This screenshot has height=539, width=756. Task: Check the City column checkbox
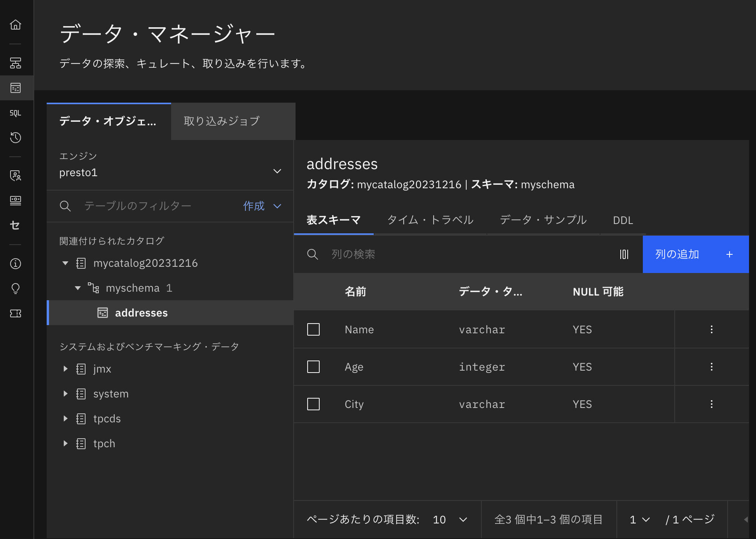(x=313, y=404)
